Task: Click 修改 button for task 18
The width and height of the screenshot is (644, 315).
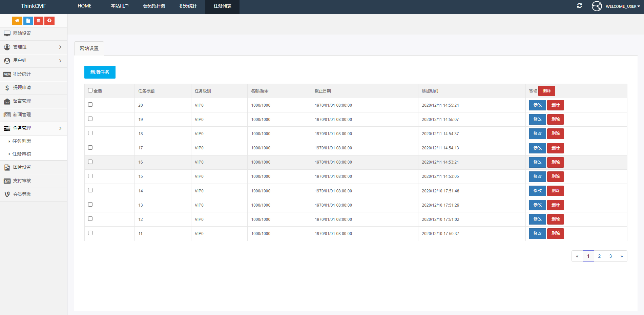Action: pos(537,134)
